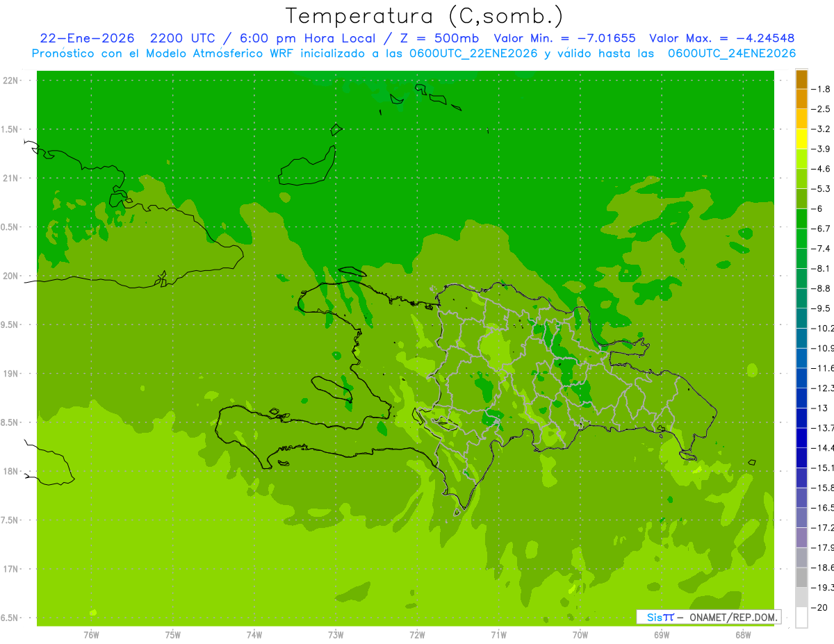Click the "-6.7" legend value
This screenshot has height=644, width=834.
[821, 229]
